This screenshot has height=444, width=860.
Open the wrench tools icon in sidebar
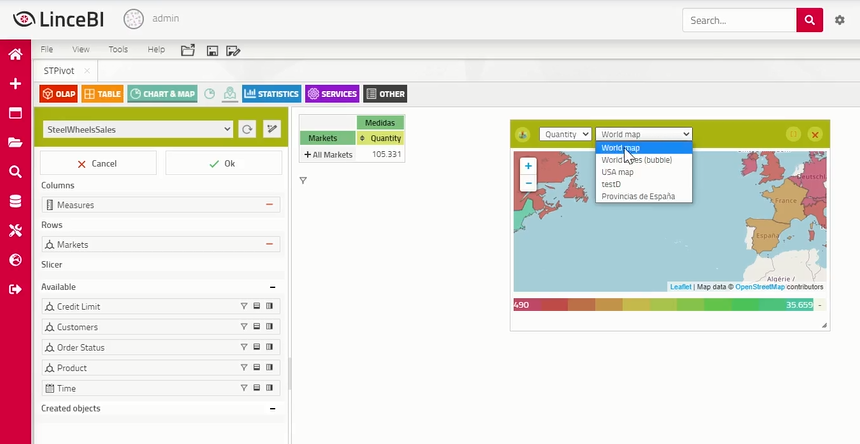(15, 230)
